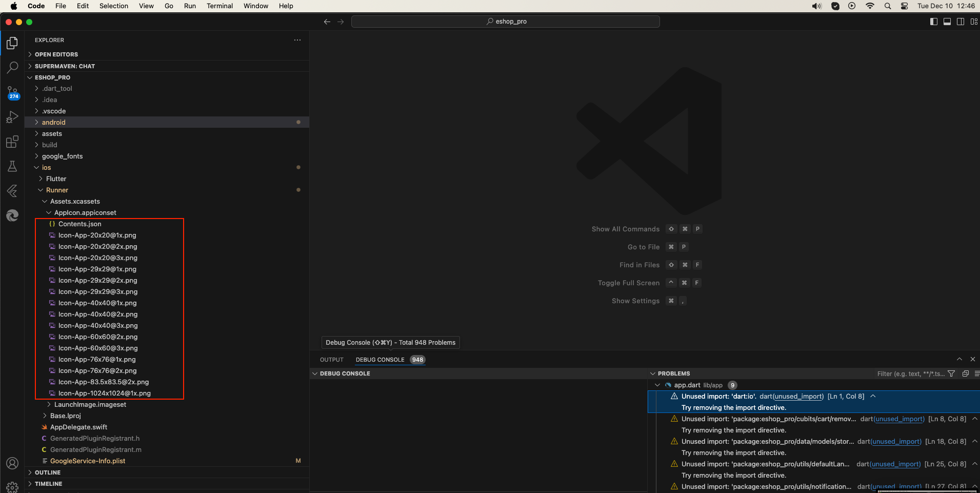
Task: Open GeneratedPluginRegistrant.h
Action: click(x=167, y=438)
